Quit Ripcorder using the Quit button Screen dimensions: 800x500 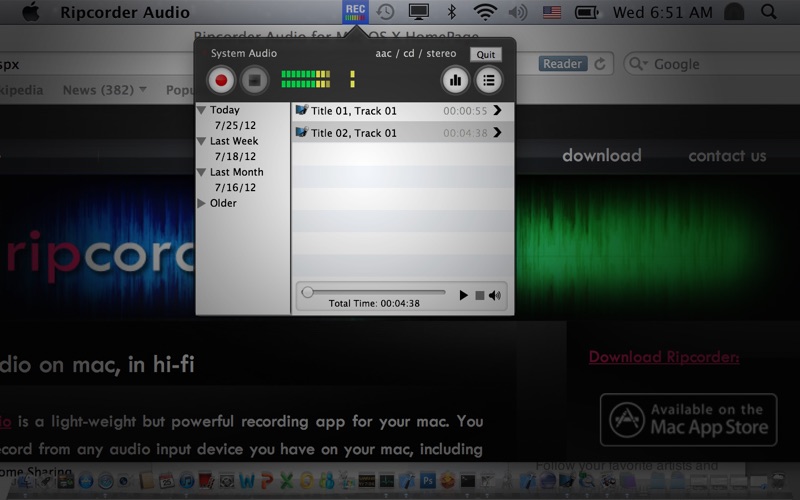(486, 55)
